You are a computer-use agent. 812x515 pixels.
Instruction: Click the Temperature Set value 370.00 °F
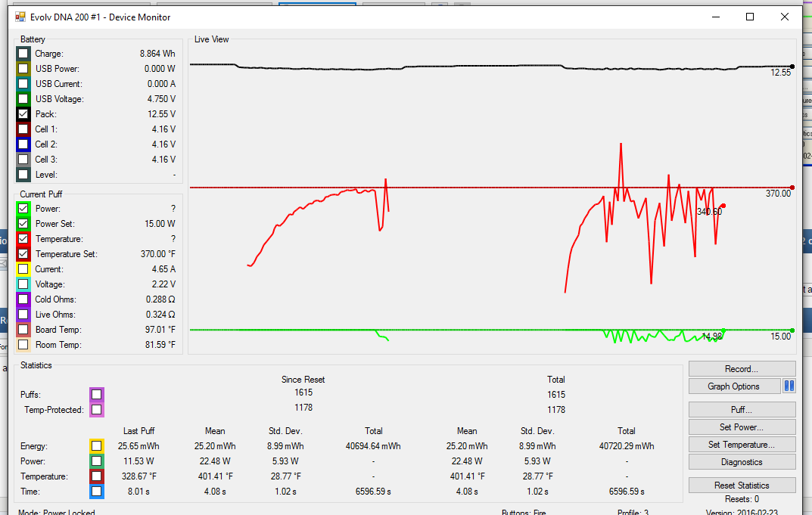click(158, 254)
